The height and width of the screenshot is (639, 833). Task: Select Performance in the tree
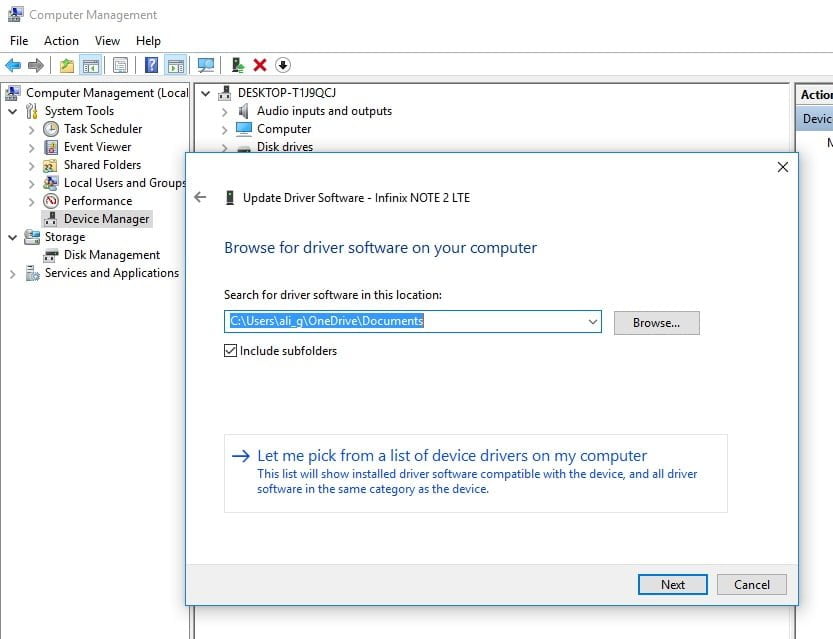[x=98, y=201]
